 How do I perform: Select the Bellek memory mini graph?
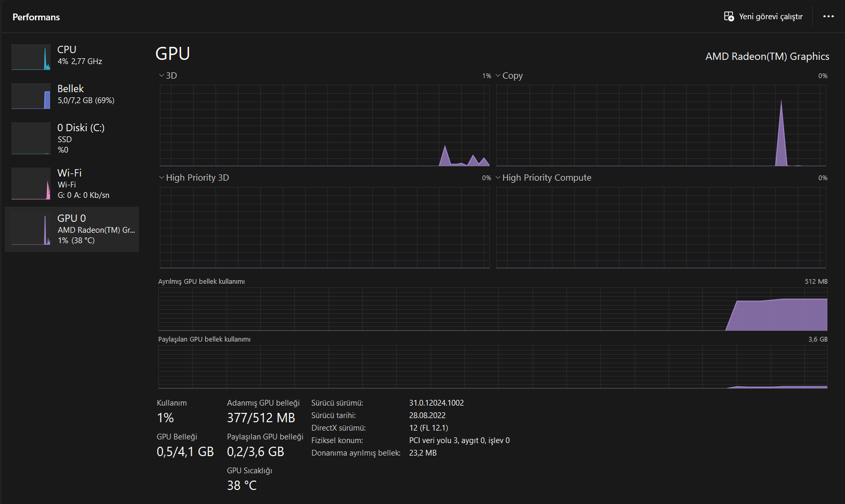(x=31, y=96)
